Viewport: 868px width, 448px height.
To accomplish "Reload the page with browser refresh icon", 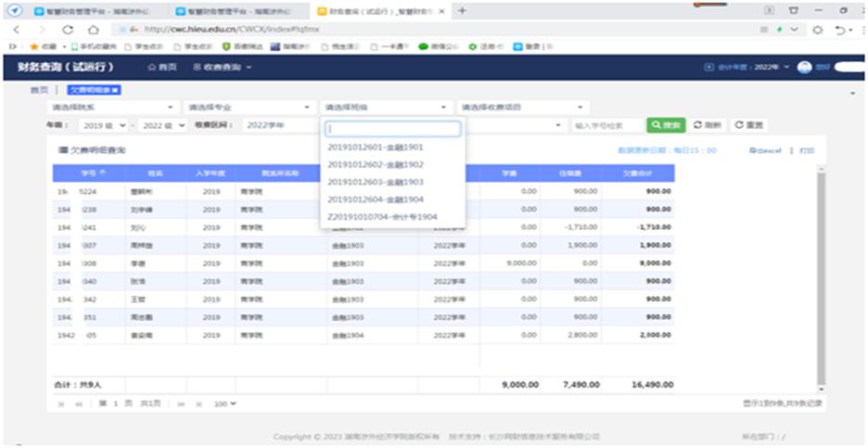I will (x=68, y=30).
